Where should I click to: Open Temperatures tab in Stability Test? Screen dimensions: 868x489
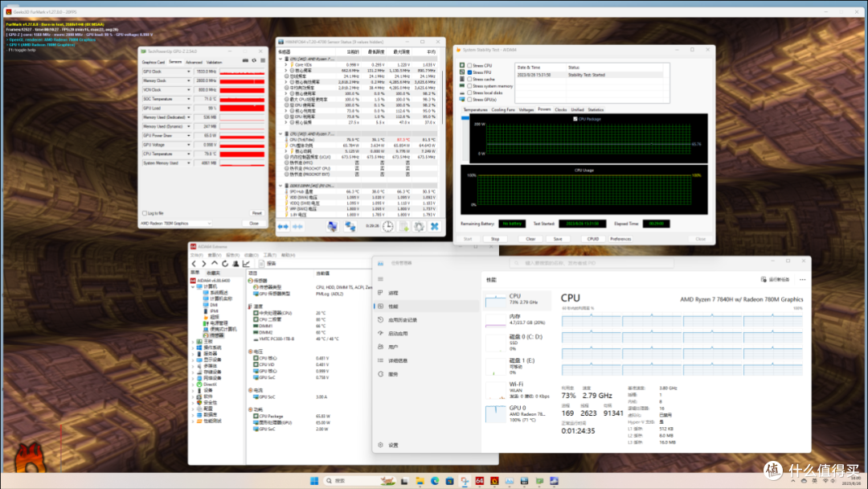point(475,109)
